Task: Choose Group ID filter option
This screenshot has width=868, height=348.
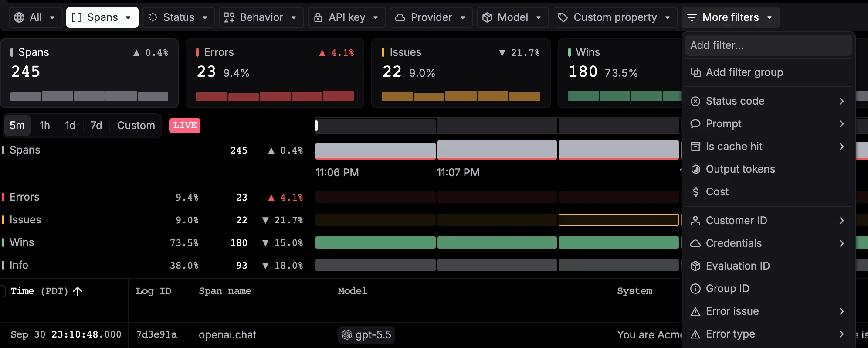Action: (x=768, y=289)
